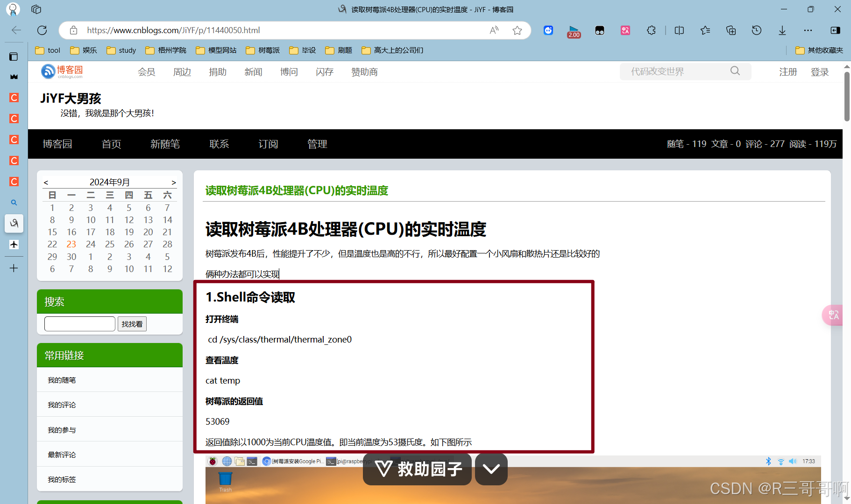Click the page vertical scrollbar thumb
This screenshot has width=851, height=504.
(x=847, y=97)
